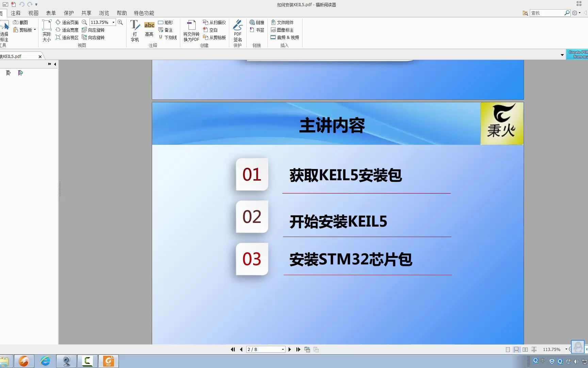The height and width of the screenshot is (368, 588).
Task: Switch to facing-pages view mode
Action: (525, 349)
